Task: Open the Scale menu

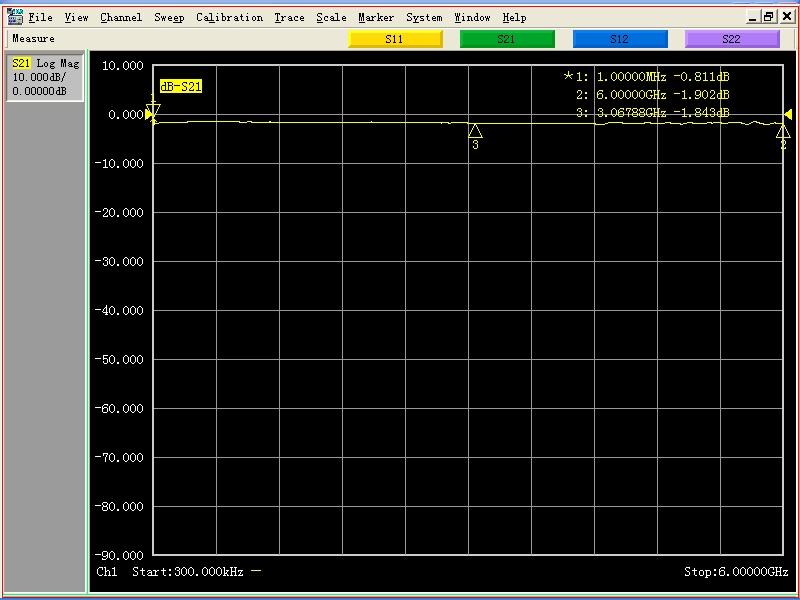Action: click(331, 17)
